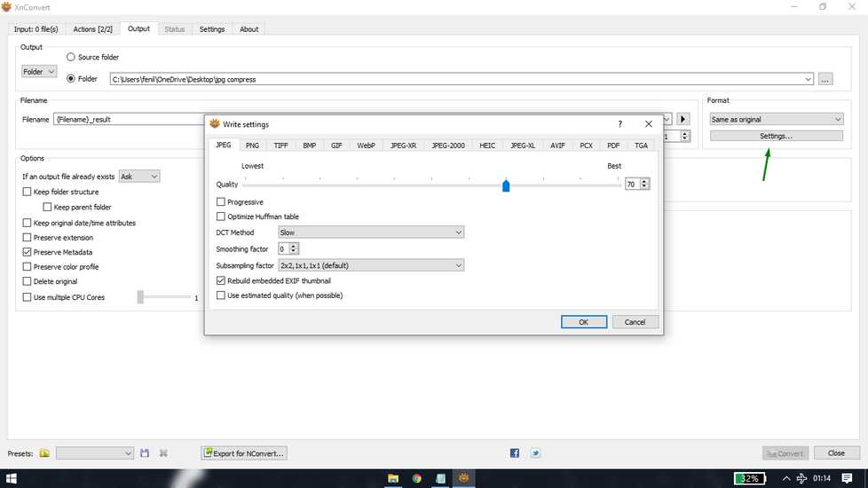
Task: Open the Twitter share icon
Action: [535, 453]
